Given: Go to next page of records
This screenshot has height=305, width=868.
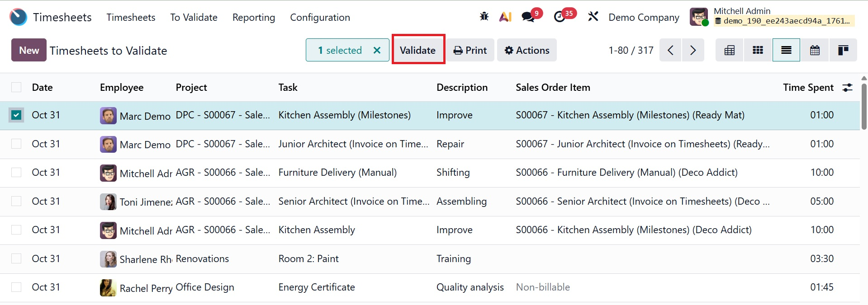Looking at the screenshot, I should pos(693,50).
